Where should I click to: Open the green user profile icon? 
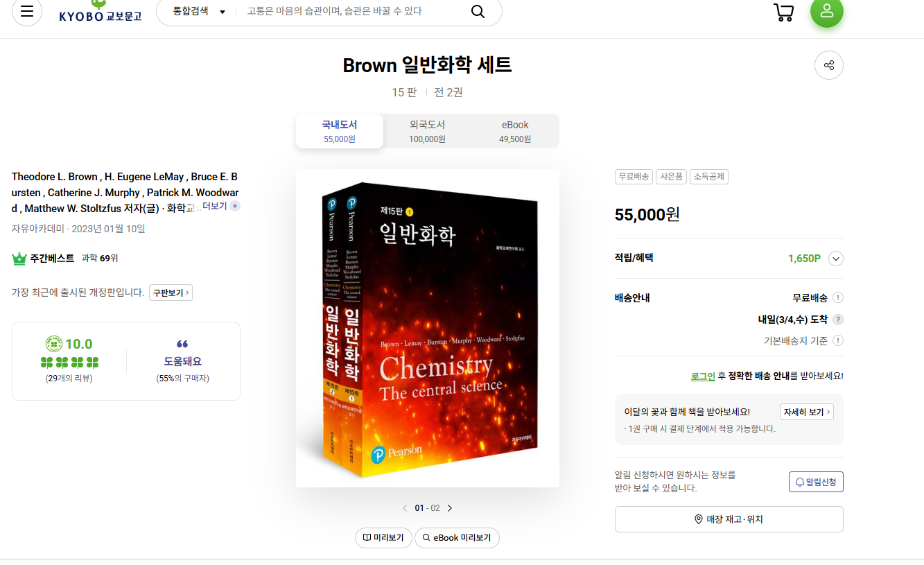tap(826, 12)
